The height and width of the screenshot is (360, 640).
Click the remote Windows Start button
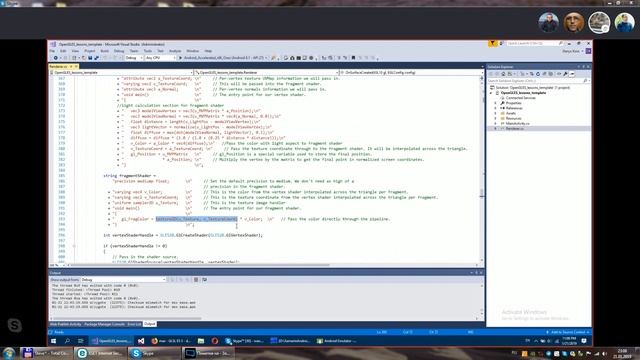click(53, 341)
